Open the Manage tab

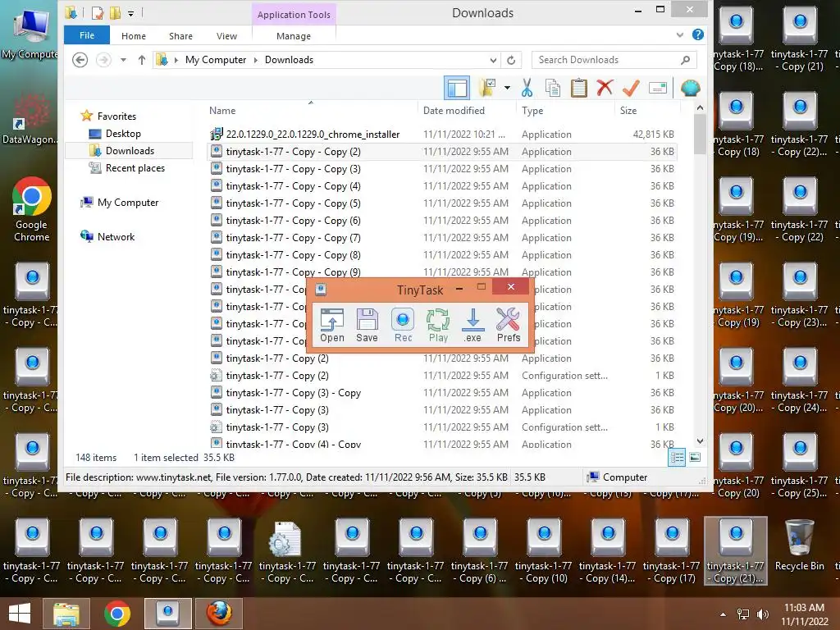click(x=294, y=36)
